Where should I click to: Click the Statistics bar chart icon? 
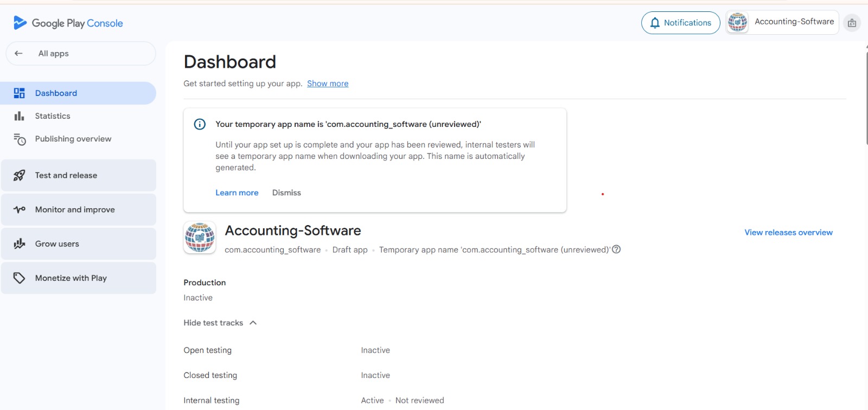pos(20,116)
